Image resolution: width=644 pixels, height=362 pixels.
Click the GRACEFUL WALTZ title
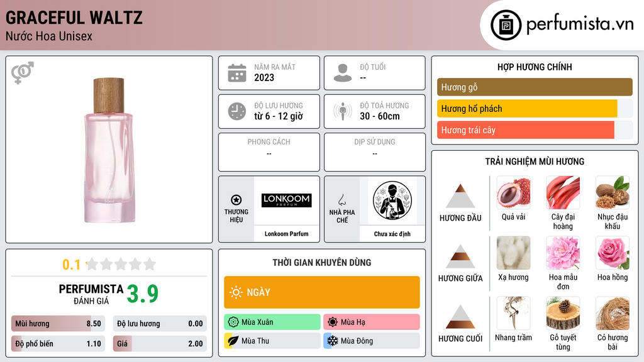[x=74, y=18]
